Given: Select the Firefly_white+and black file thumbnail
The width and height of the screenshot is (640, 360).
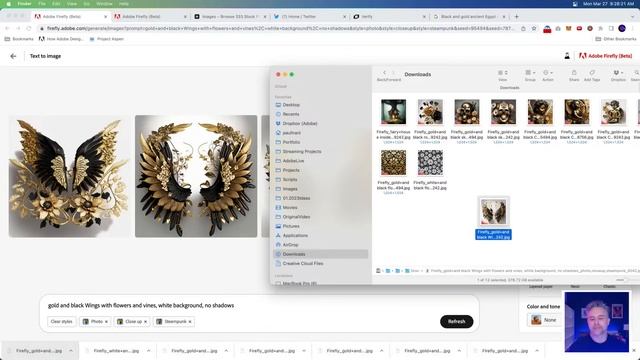Looking at the screenshot, I should click(x=430, y=162).
